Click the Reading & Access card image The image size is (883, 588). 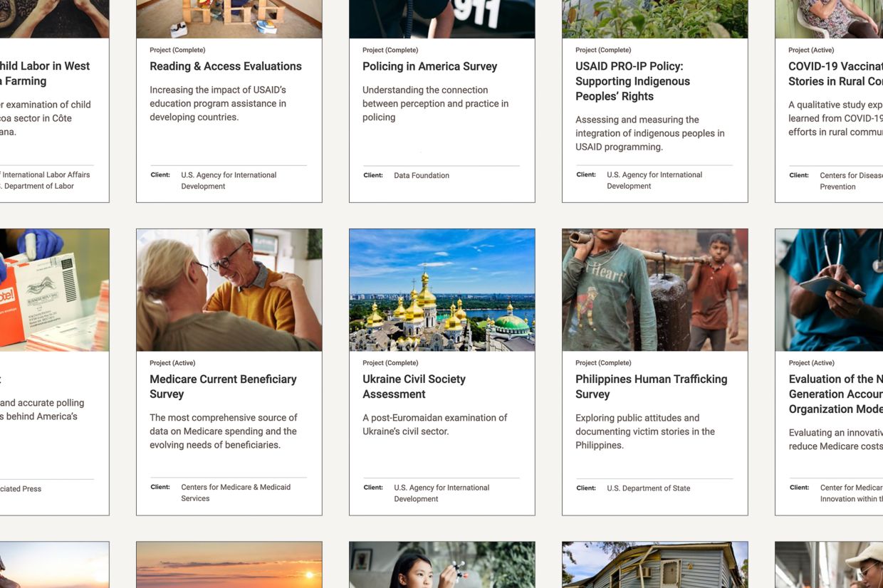coord(229,19)
